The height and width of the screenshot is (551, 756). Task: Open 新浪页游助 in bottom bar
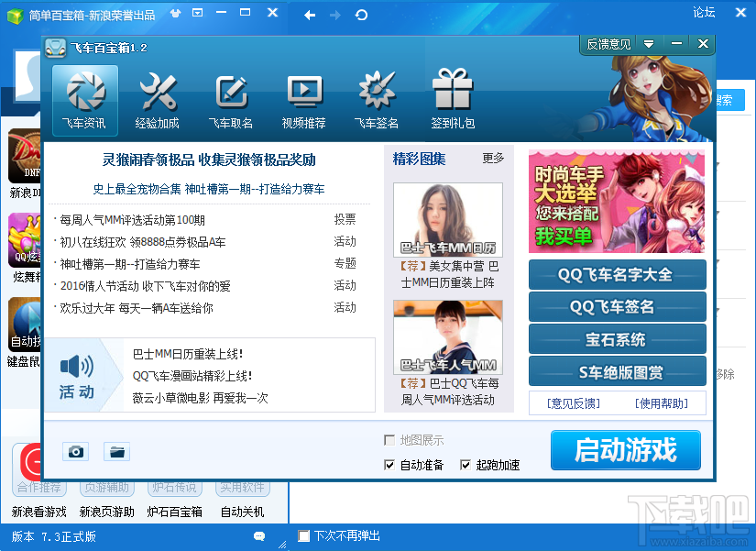click(107, 512)
